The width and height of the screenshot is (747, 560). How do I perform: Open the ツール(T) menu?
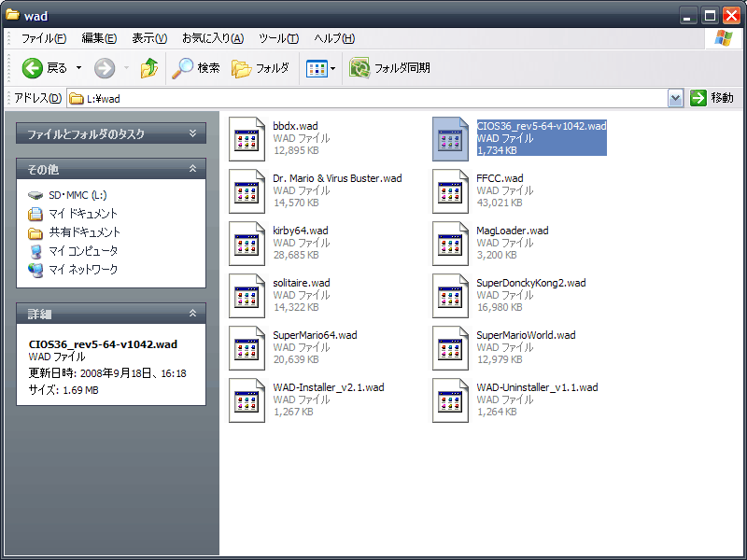(x=278, y=38)
